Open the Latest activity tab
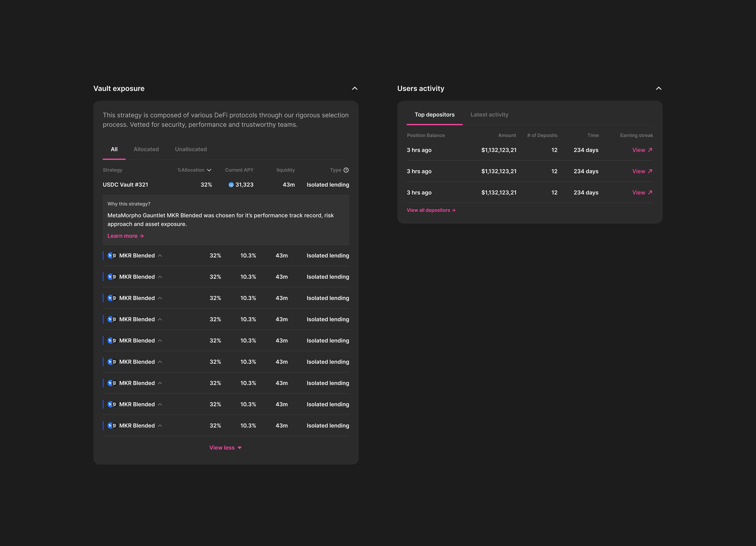The height and width of the screenshot is (546, 756). coord(489,115)
